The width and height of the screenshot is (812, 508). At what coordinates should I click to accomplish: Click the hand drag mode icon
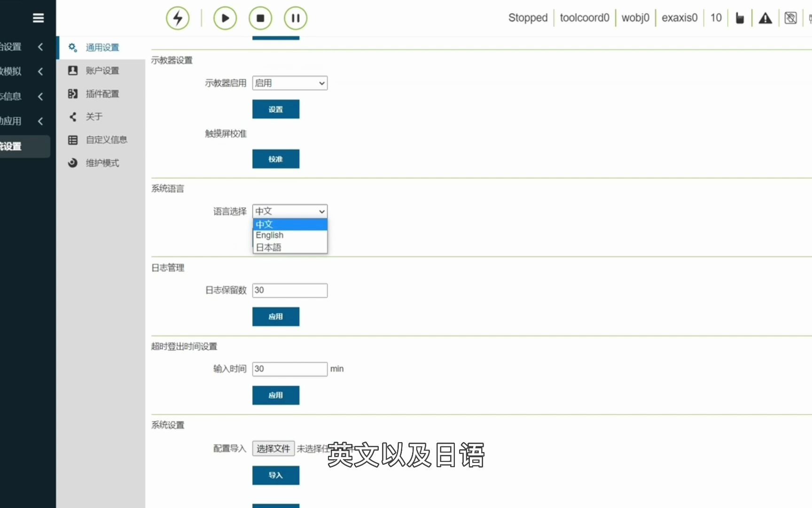740,18
